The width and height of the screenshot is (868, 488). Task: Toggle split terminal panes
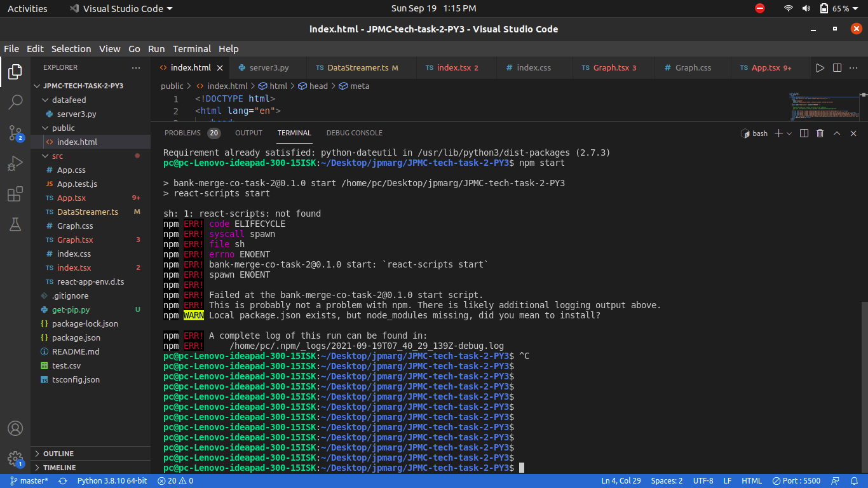coord(804,133)
